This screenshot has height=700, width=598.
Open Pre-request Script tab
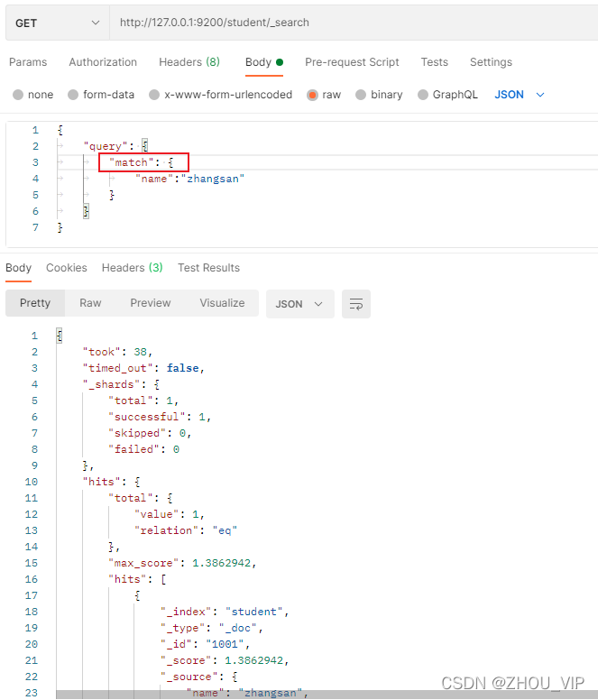coord(352,62)
